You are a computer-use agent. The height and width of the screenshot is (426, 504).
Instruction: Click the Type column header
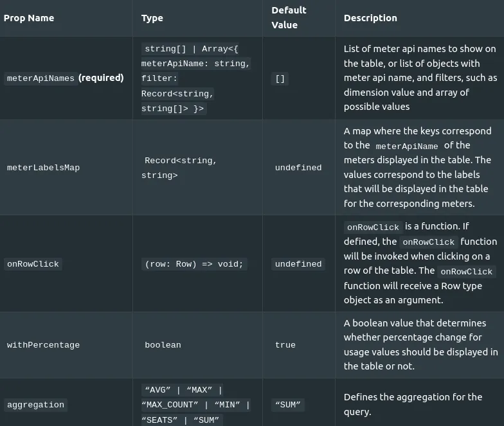[152, 18]
